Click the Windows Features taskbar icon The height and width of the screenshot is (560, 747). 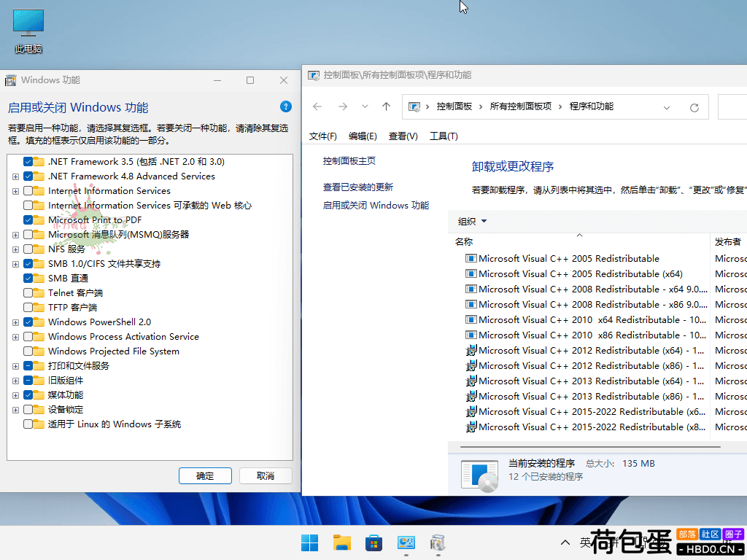pyautogui.click(x=438, y=542)
